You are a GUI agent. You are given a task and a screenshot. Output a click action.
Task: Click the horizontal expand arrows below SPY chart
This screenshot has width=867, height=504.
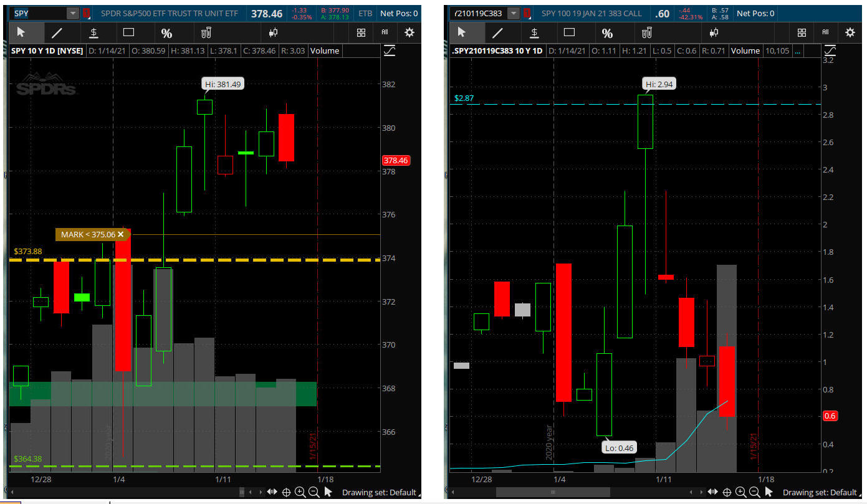pos(272,492)
